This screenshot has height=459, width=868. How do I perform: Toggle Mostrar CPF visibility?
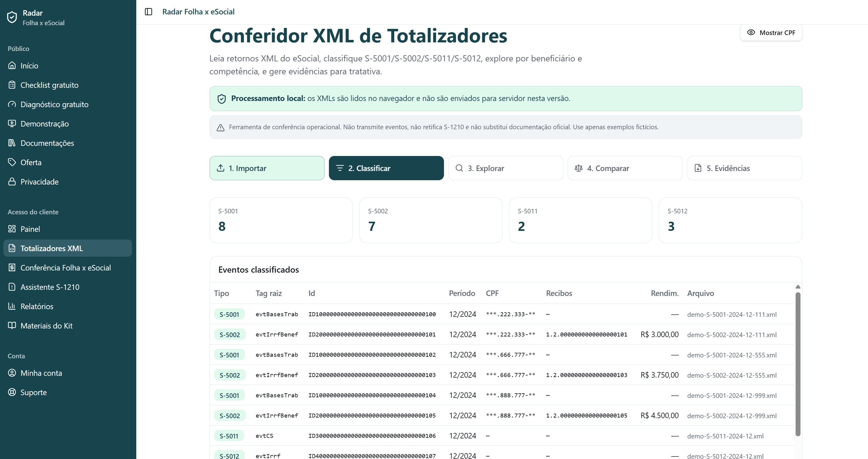[x=771, y=33]
